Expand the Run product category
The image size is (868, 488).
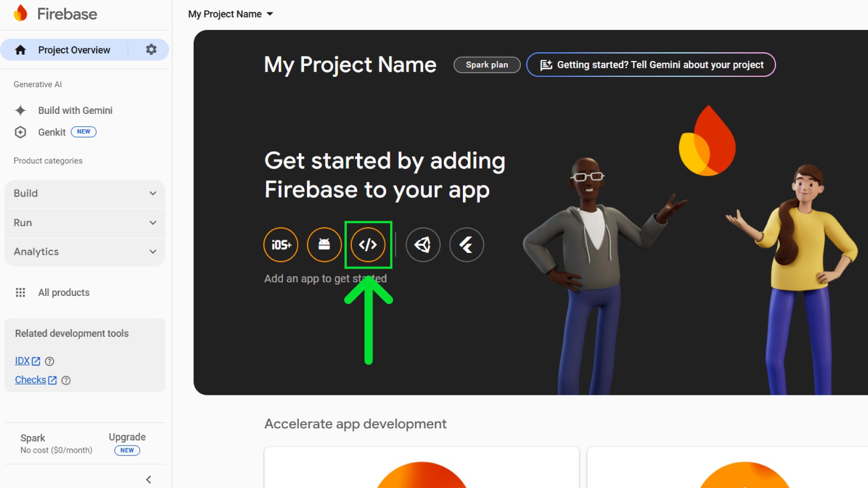[84, 222]
